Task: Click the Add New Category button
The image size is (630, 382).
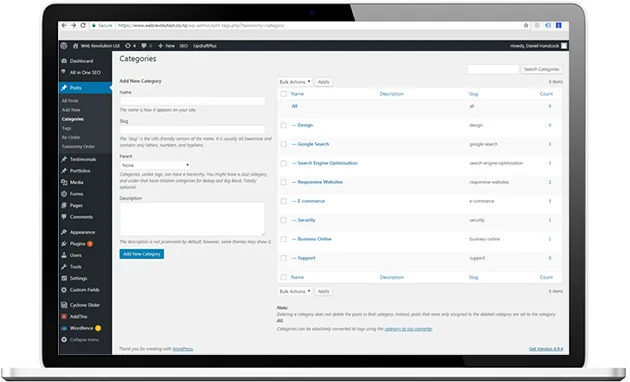Action: 142,254
